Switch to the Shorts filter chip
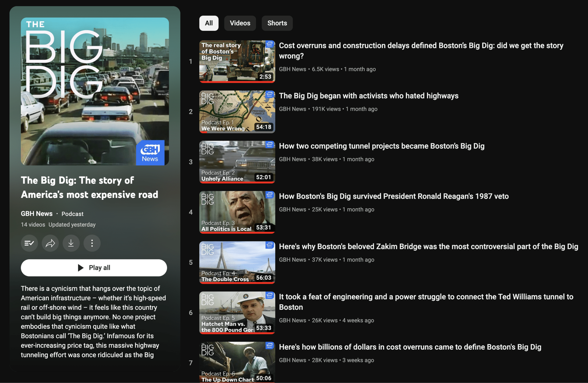The width and height of the screenshot is (588, 383). [277, 23]
